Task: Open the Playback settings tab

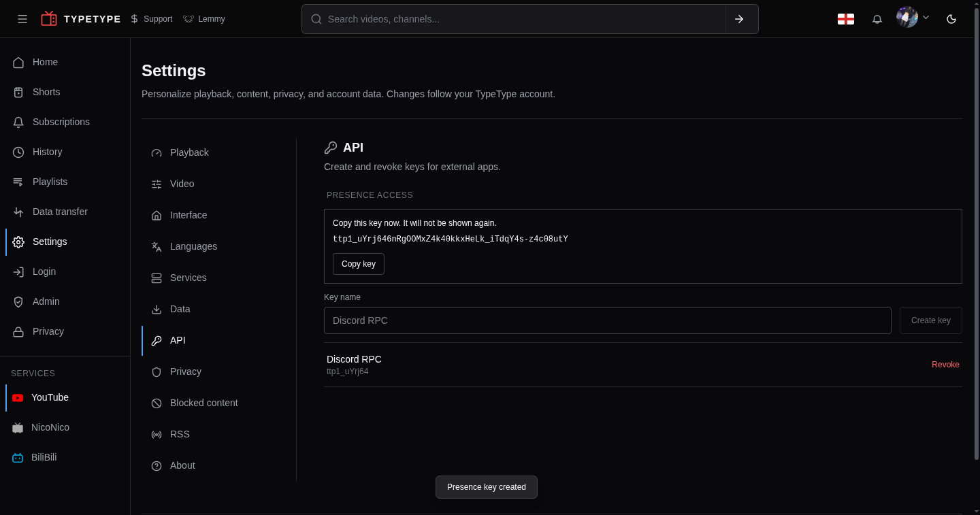Action: [214, 152]
